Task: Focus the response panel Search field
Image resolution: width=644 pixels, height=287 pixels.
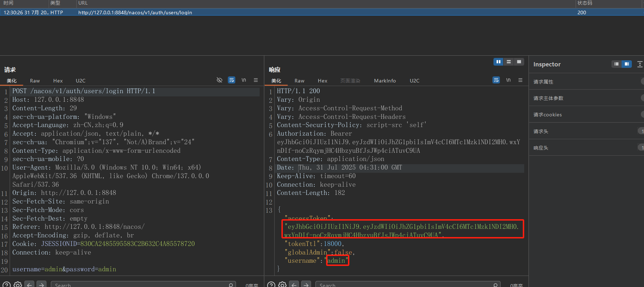Action: (x=408, y=285)
